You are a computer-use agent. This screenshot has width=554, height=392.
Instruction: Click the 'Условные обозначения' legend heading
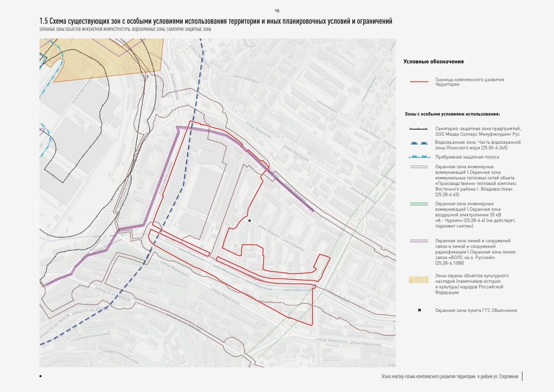pyautogui.click(x=434, y=61)
